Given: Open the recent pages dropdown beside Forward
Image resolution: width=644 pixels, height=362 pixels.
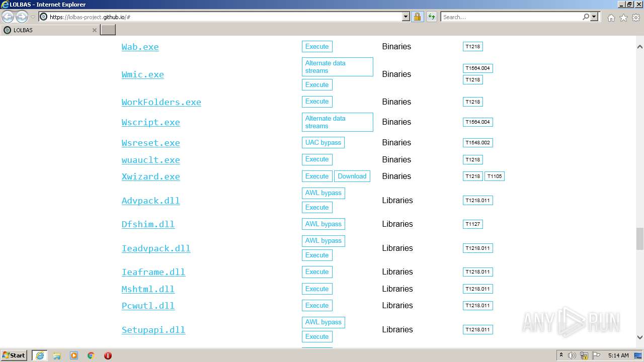Looking at the screenshot, I should pyautogui.click(x=33, y=17).
